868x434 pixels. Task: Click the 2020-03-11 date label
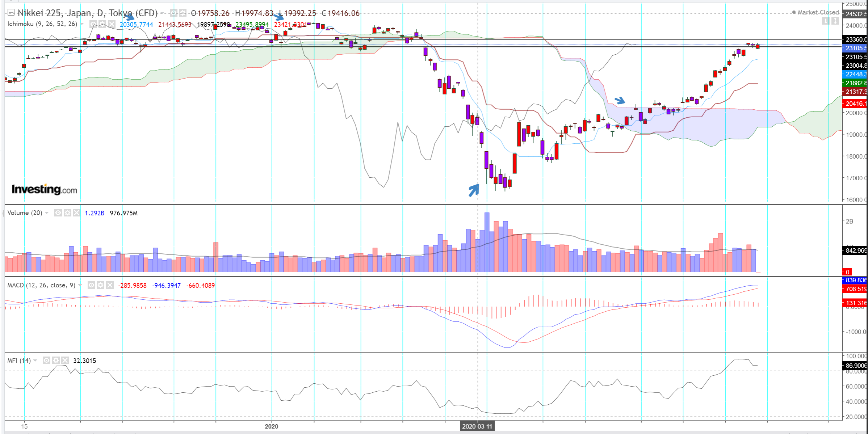pos(477,426)
